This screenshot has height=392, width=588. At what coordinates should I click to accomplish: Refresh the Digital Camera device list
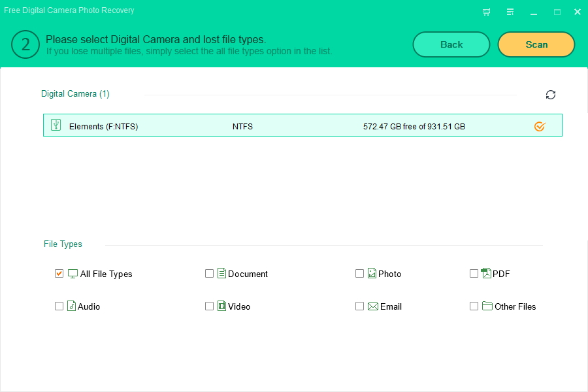click(551, 95)
